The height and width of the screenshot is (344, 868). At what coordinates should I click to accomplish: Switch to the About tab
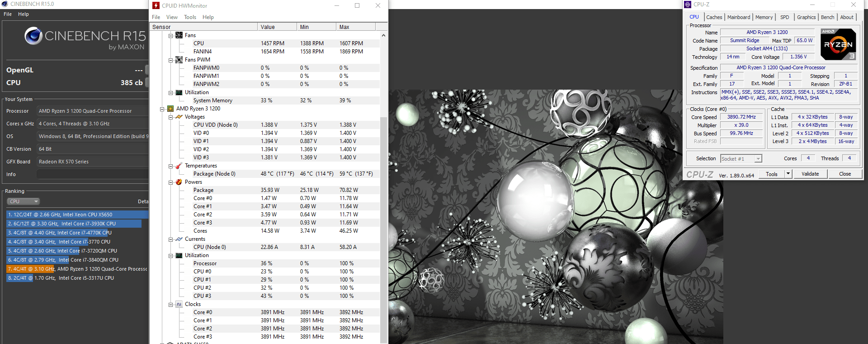tap(847, 17)
